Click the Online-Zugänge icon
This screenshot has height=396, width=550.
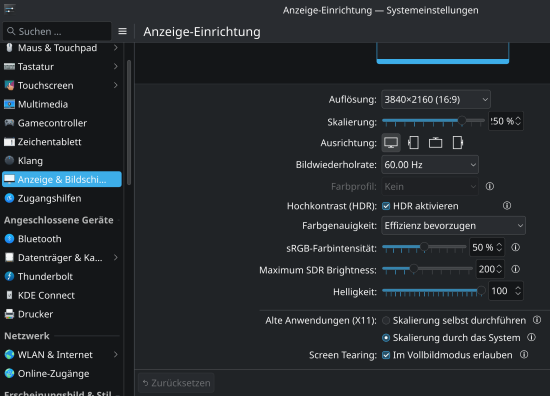point(9,374)
